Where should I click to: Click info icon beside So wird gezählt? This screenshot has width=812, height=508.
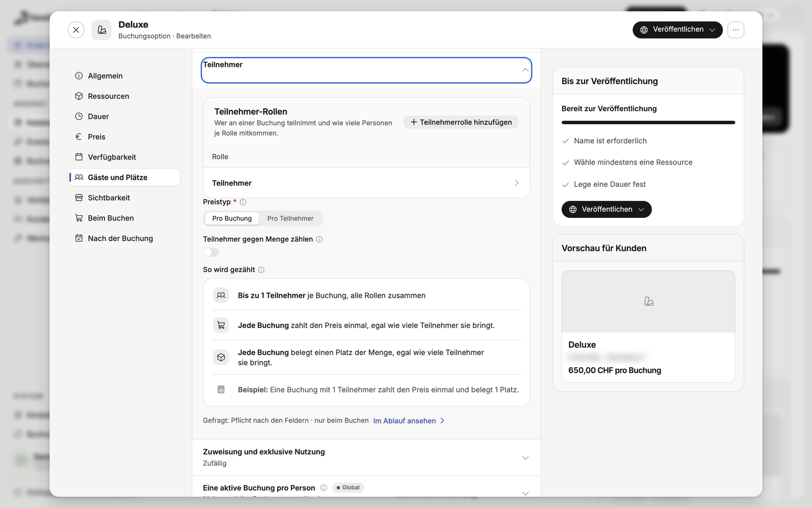tap(261, 270)
